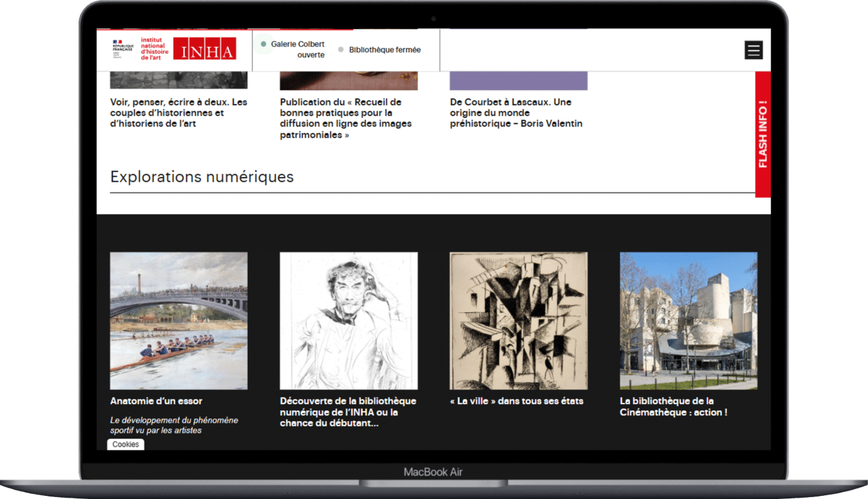The image size is (868, 499).
Task: Open the FLASH INFO ! side tab
Action: click(763, 134)
